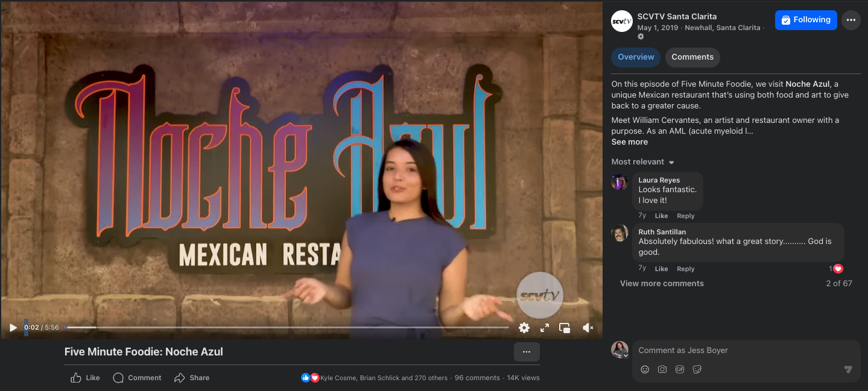Open Ruth Santillan avatar
Image resolution: width=868 pixels, height=391 pixels.
tap(619, 233)
